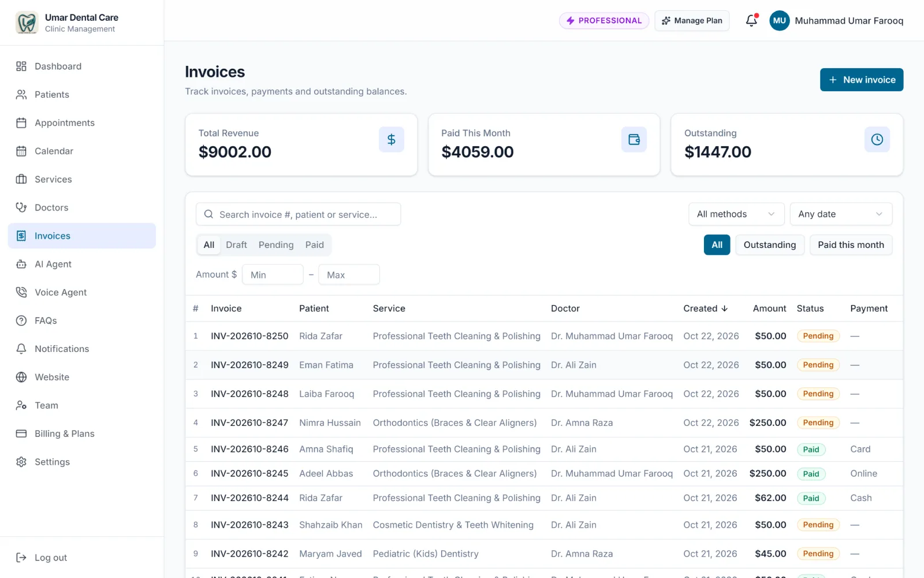Click the Voice Agent phone icon
The width and height of the screenshot is (924, 578).
point(21,292)
